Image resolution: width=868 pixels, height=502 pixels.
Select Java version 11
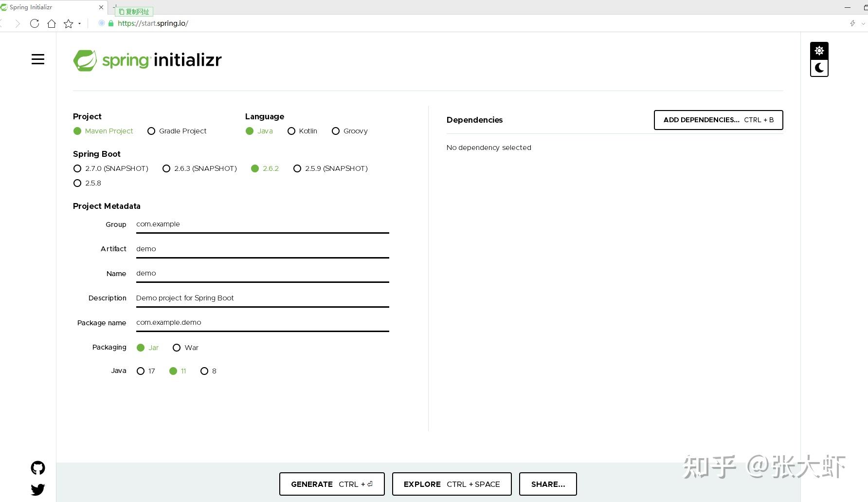[178, 371]
